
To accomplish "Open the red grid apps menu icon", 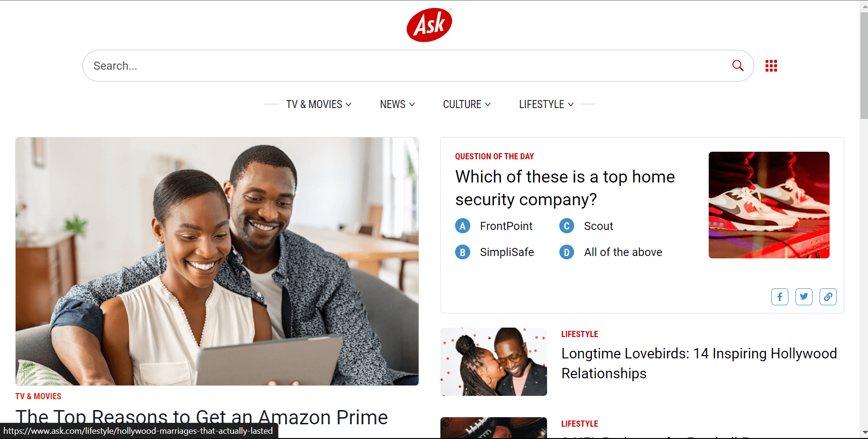I will (771, 66).
